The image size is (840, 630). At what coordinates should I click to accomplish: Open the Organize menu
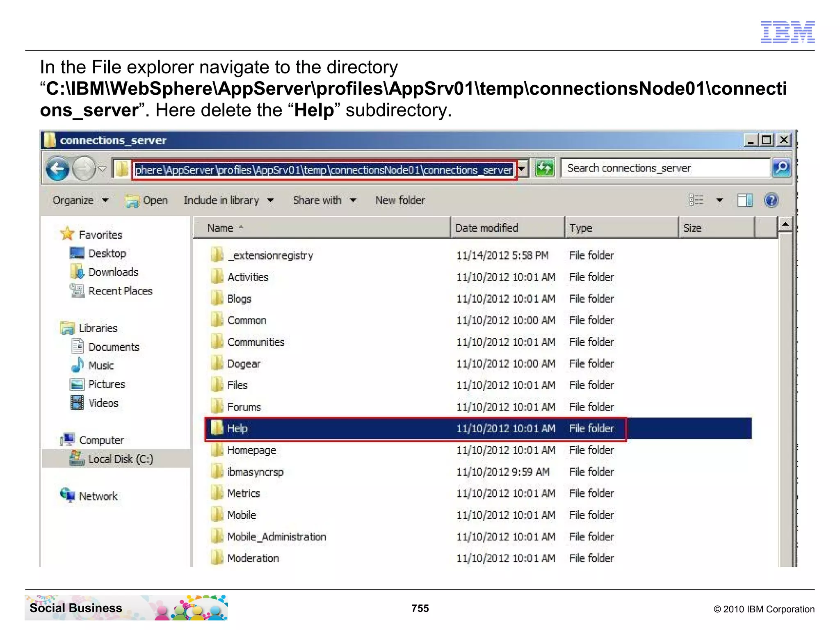[x=80, y=201]
